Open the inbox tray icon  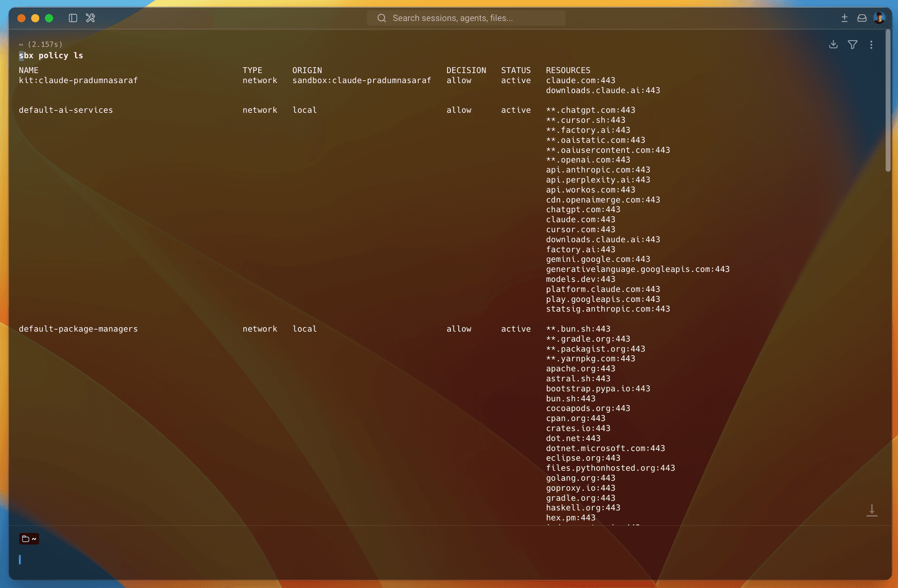click(862, 18)
